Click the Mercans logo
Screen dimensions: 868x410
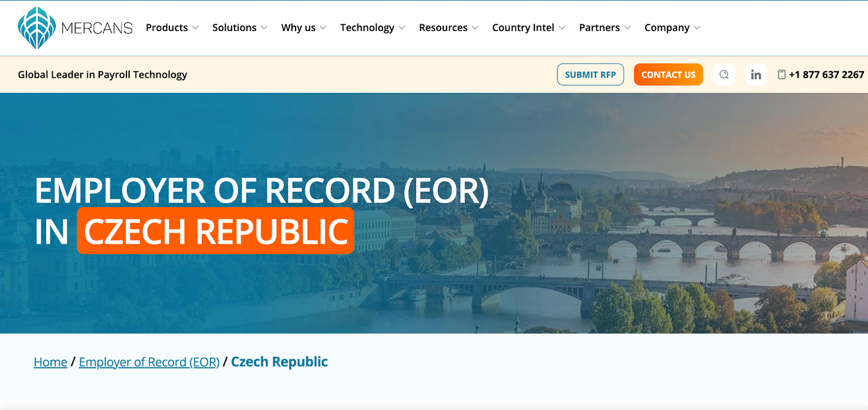coord(75,28)
